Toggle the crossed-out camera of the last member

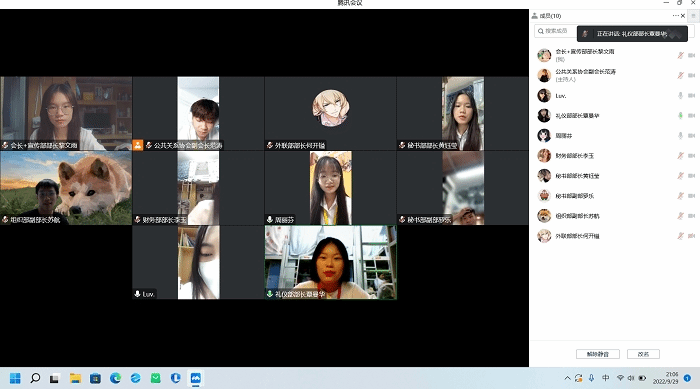tap(692, 236)
